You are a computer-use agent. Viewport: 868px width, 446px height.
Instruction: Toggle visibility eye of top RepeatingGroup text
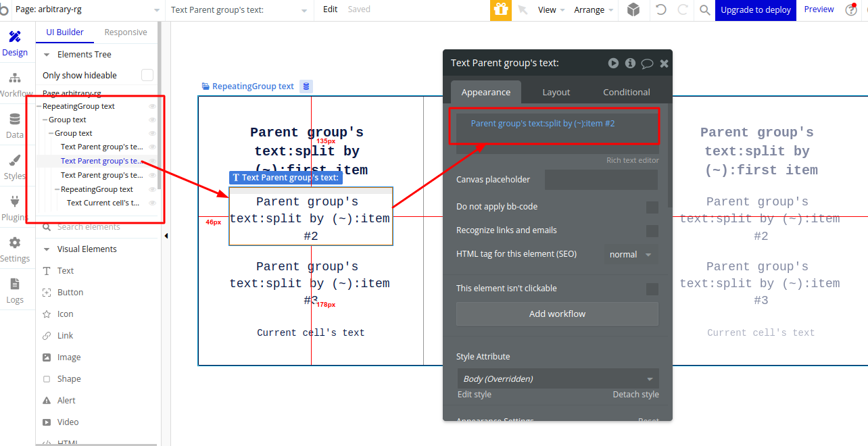(152, 106)
